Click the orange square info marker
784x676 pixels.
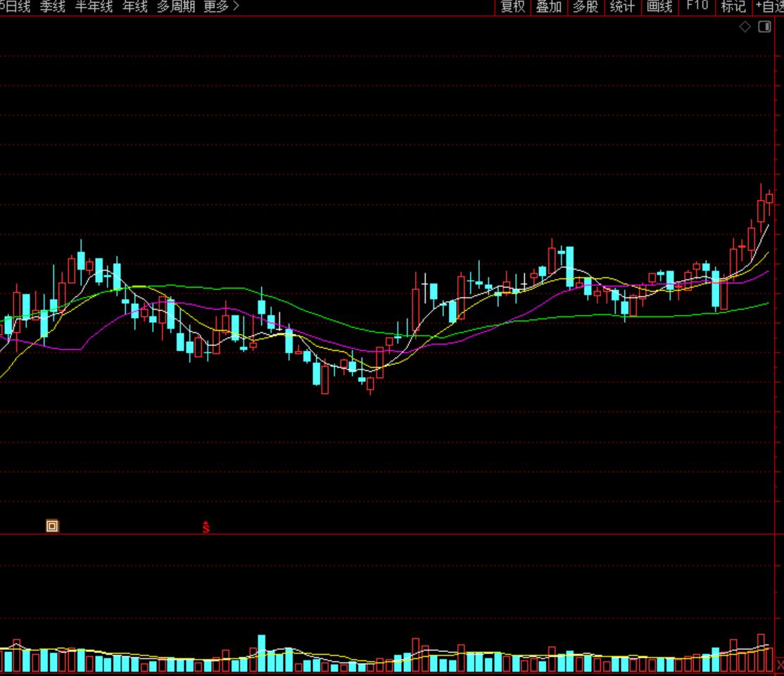[52, 525]
